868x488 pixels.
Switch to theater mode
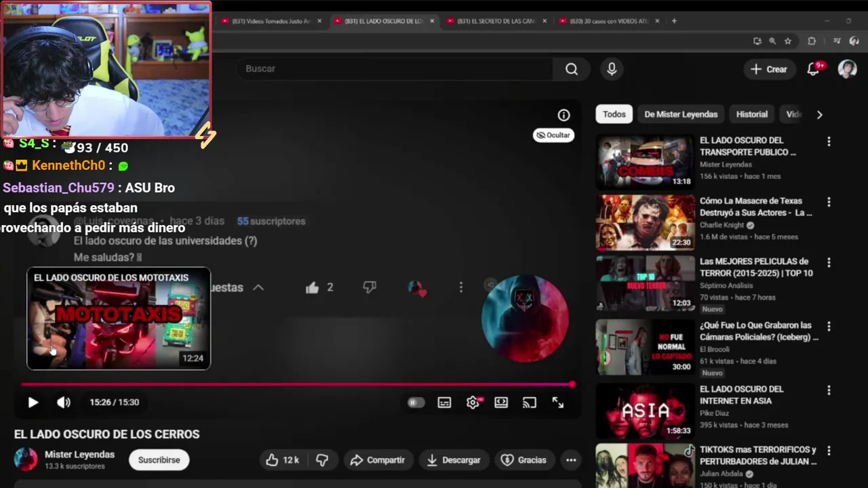501,403
